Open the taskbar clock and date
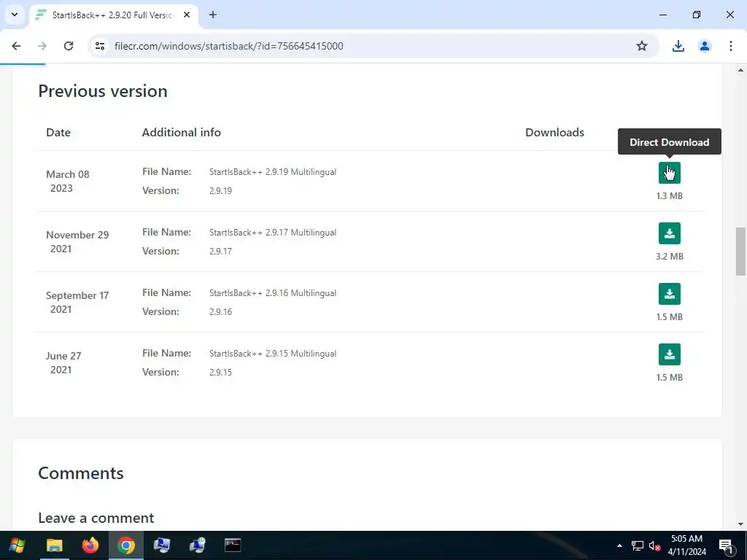 pos(686,545)
